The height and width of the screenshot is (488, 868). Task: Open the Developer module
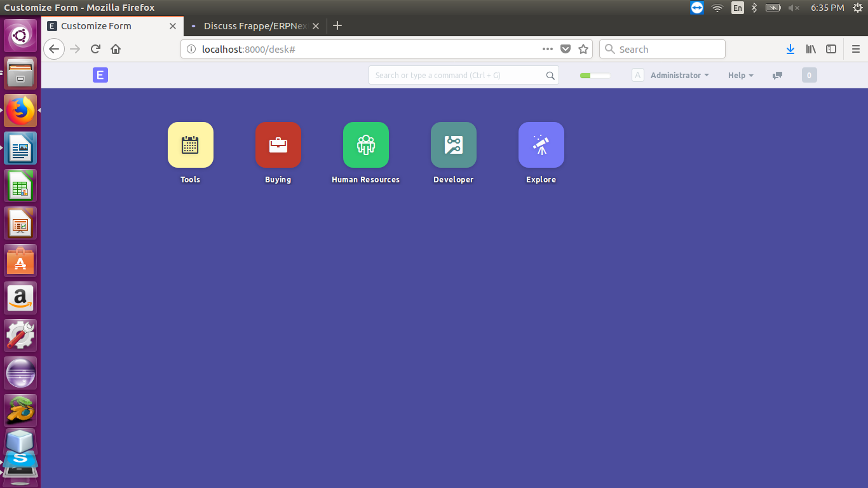click(453, 145)
